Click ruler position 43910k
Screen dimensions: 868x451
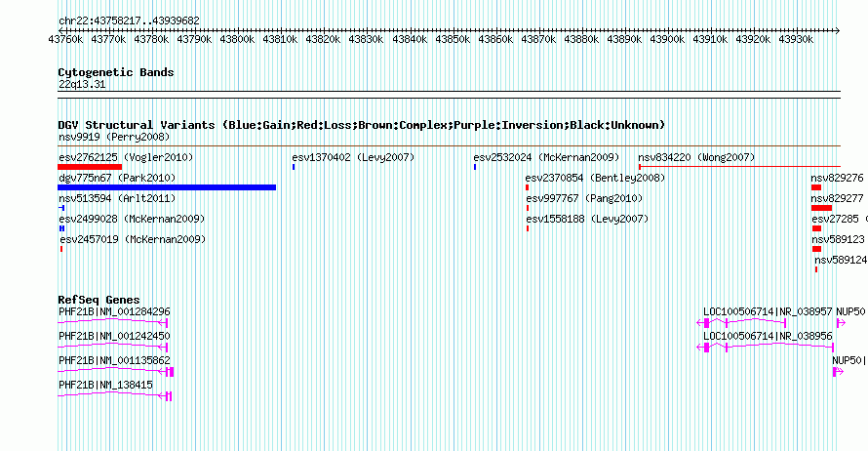[x=710, y=39]
